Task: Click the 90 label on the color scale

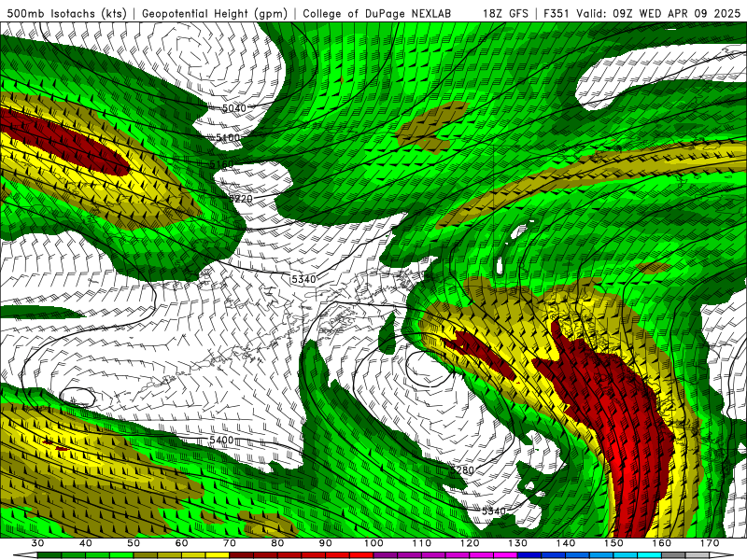Action: click(x=325, y=543)
